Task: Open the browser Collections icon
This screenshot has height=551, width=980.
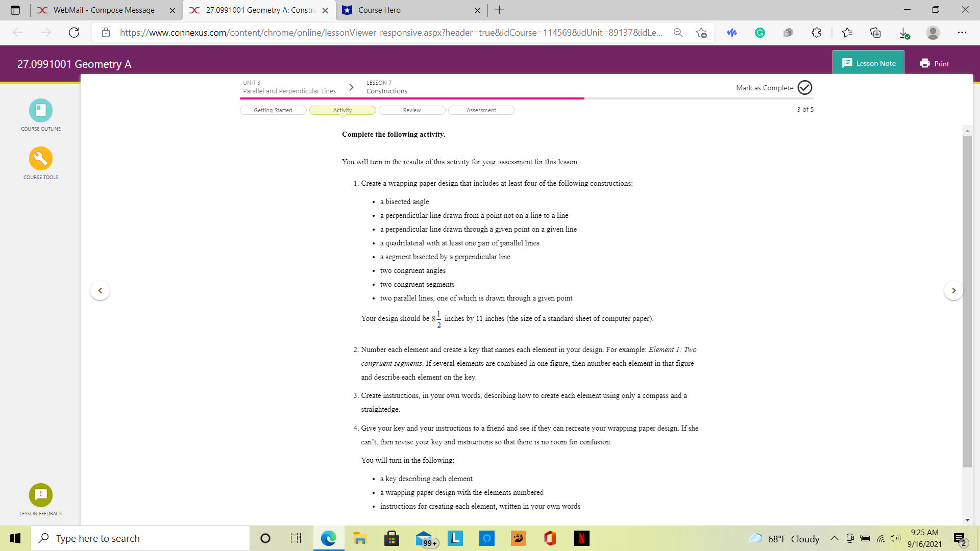Action: [876, 32]
